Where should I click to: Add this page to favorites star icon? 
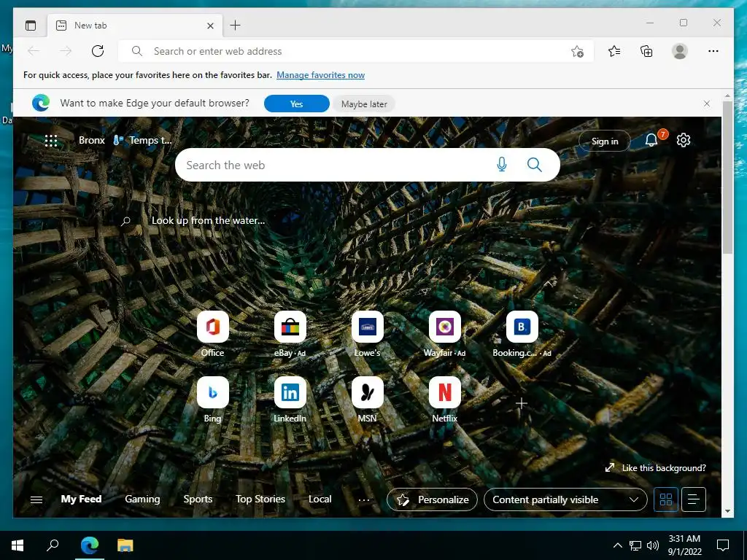coord(577,52)
